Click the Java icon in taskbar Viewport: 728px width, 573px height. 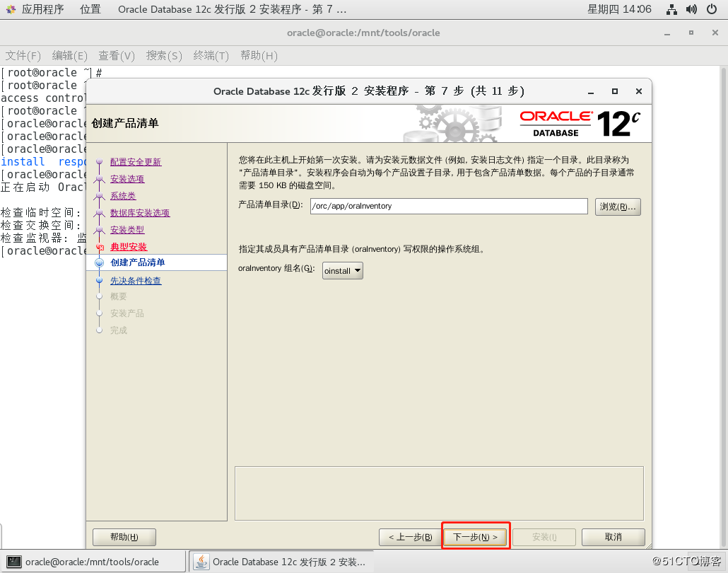[201, 562]
